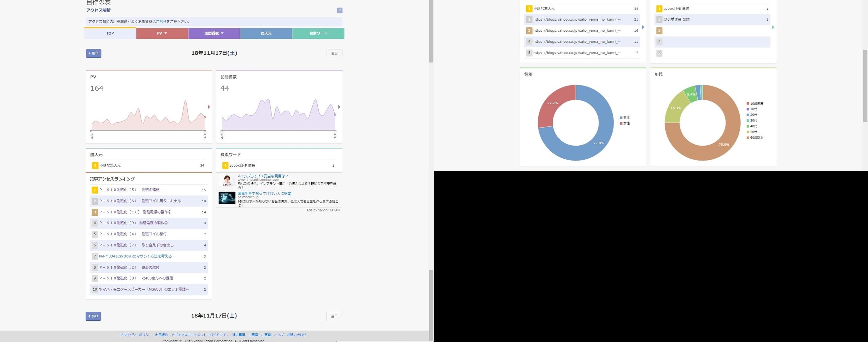Switch to the 検索ワード tab
This screenshot has width=868, height=342.
coord(318,33)
